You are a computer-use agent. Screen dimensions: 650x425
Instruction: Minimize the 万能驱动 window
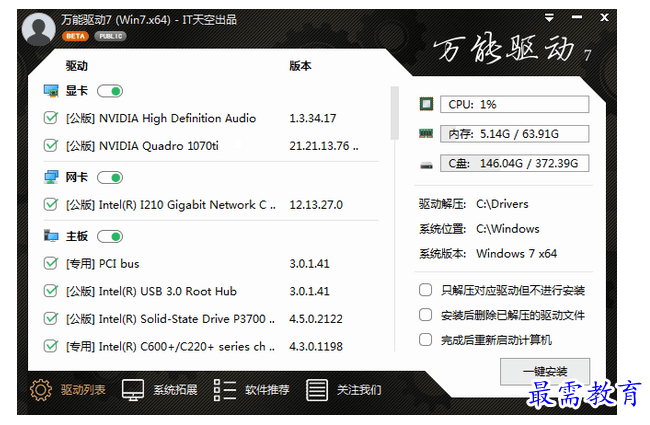[x=577, y=17]
